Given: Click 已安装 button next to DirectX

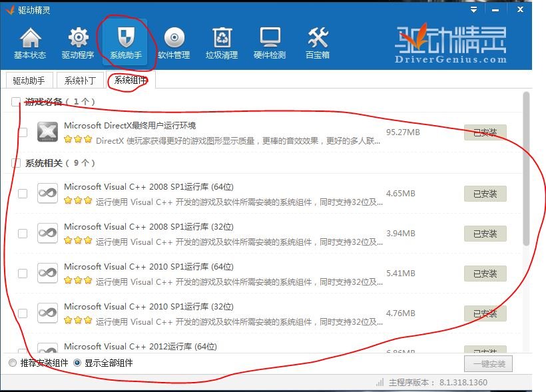Looking at the screenshot, I should pos(485,132).
